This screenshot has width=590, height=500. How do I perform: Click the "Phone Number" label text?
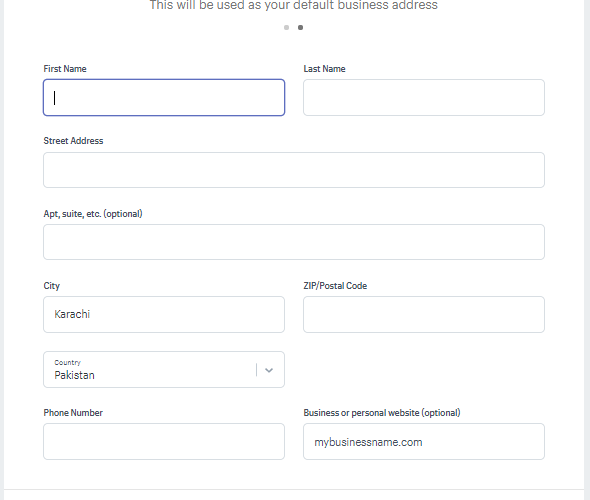(73, 413)
